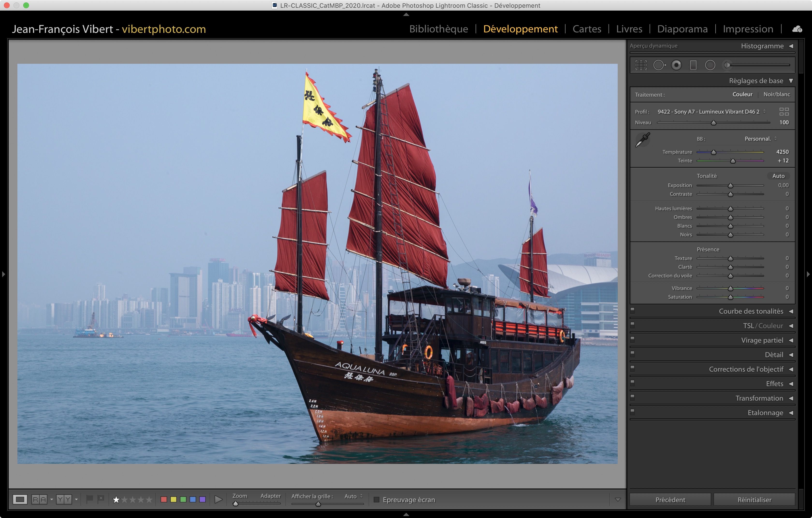Click the Auto tonality button
Image resolution: width=812 pixels, height=518 pixels.
(778, 176)
